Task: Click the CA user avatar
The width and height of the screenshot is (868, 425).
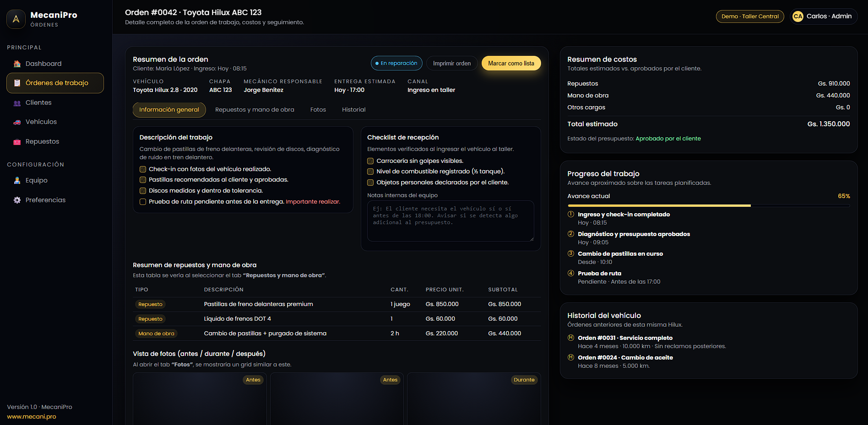Action: [x=798, y=16]
